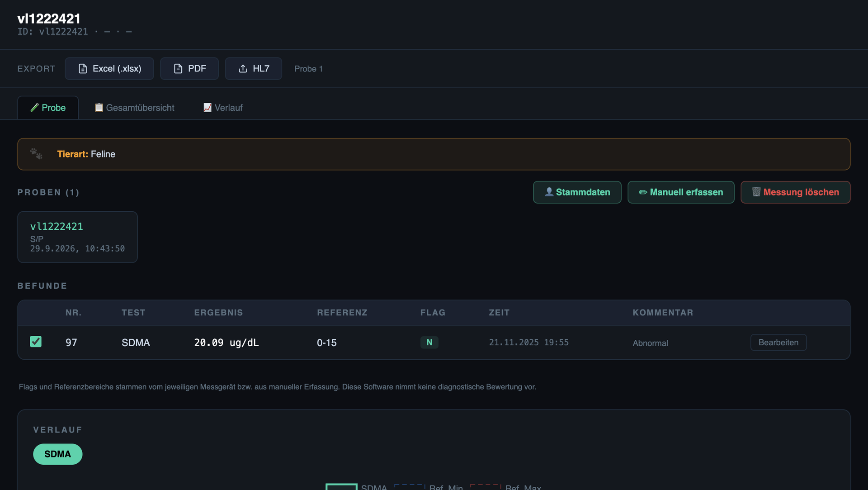Click the Excel file icon
This screenshot has height=490, width=868.
pos(83,69)
